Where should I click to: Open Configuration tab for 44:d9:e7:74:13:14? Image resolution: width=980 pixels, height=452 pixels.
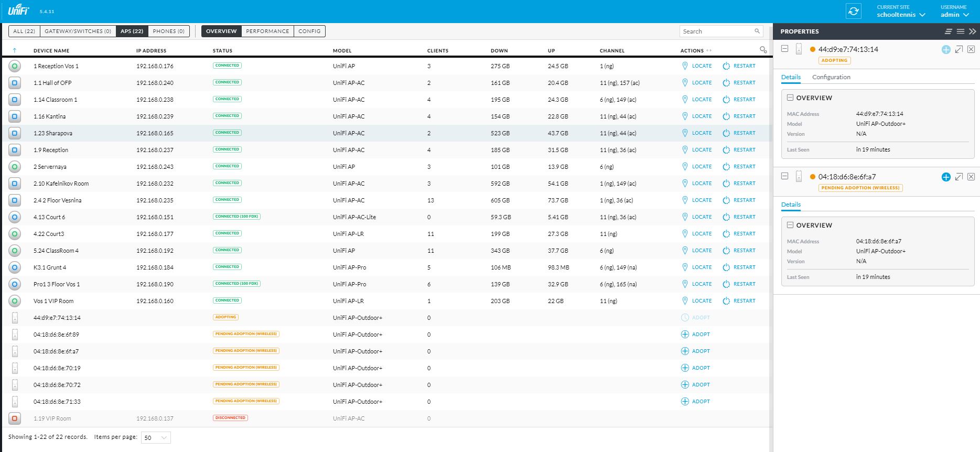[x=831, y=77]
